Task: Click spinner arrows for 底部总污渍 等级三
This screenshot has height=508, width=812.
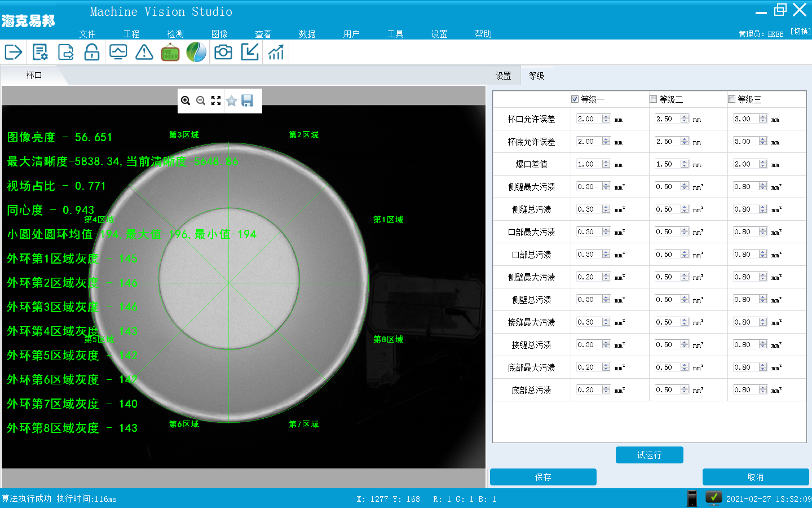Action: click(x=763, y=390)
